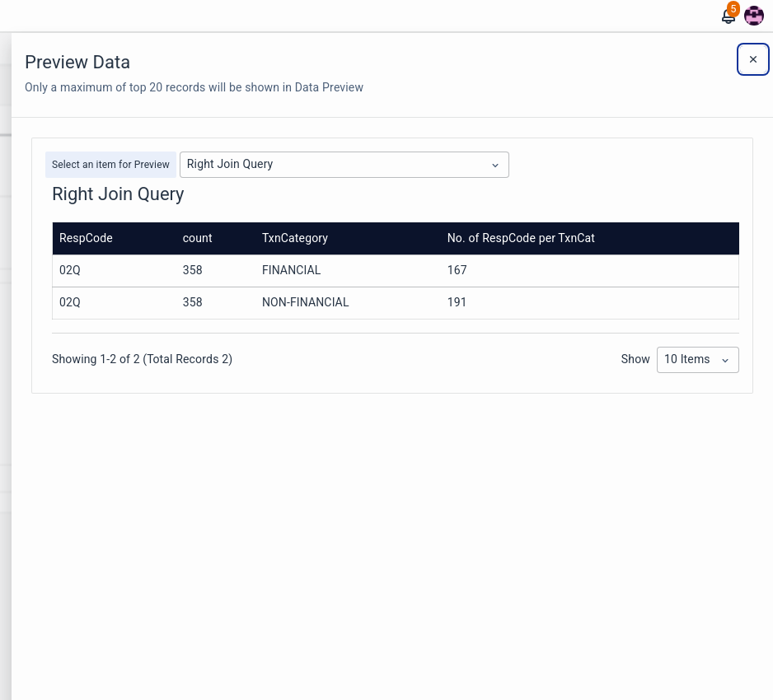Click the value 191 in the table
773x700 pixels.
click(457, 302)
